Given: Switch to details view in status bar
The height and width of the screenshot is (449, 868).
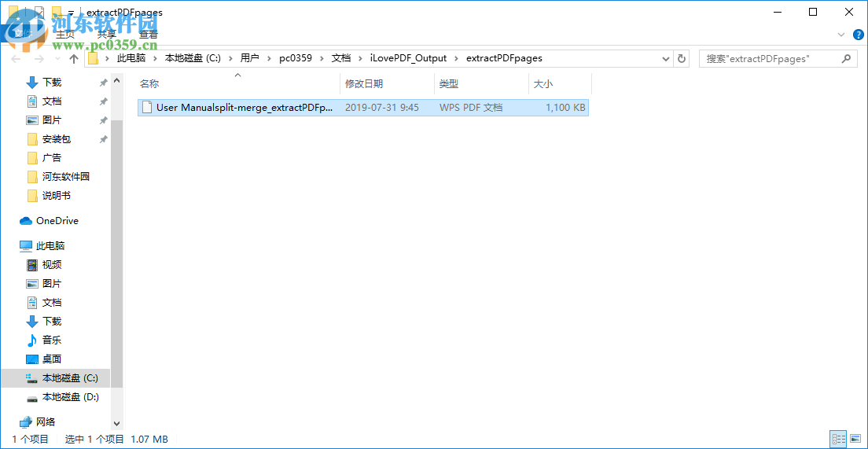Looking at the screenshot, I should 837,440.
